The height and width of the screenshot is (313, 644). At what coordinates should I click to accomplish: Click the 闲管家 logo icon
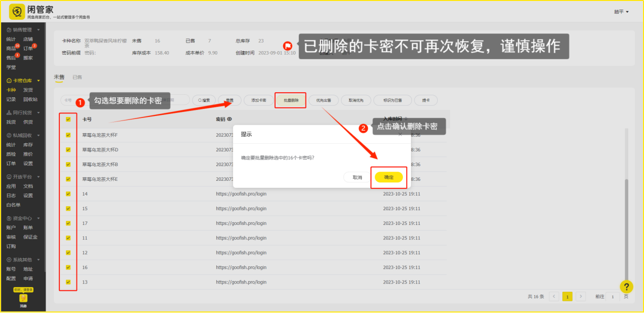click(18, 11)
